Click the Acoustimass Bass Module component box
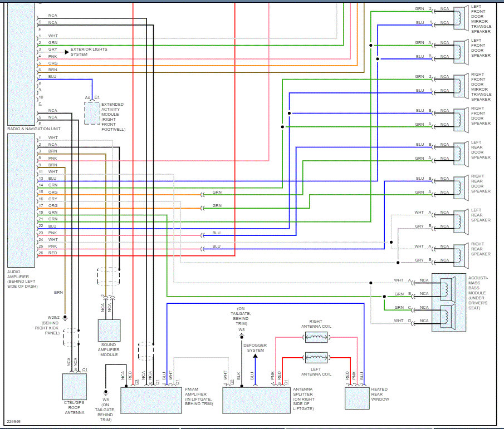Screen dimensions: 504x429 click(449, 303)
